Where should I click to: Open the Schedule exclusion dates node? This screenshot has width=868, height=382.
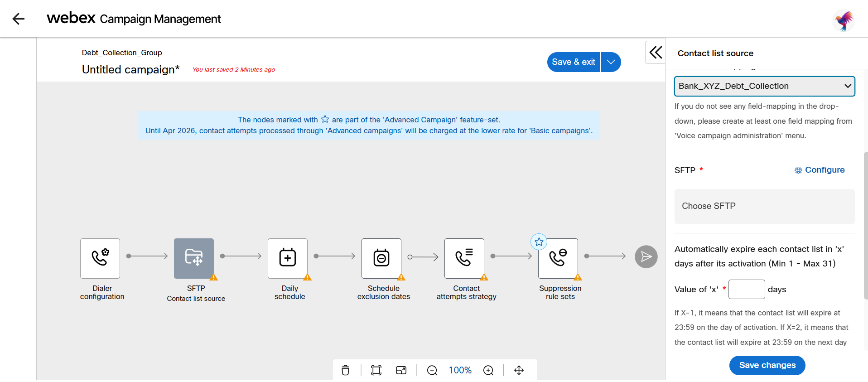point(381,258)
